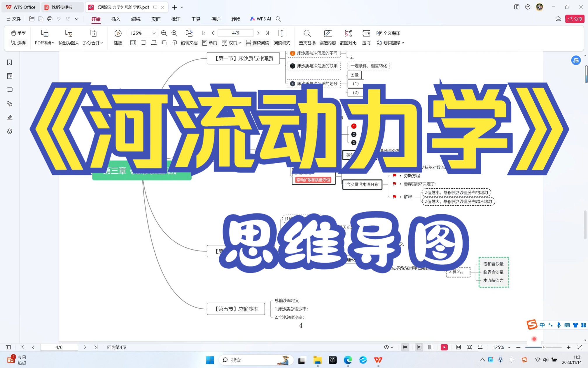Open the bookmark panel in sidebar
Image resolution: width=588 pixels, height=368 pixels.
pyautogui.click(x=9, y=62)
